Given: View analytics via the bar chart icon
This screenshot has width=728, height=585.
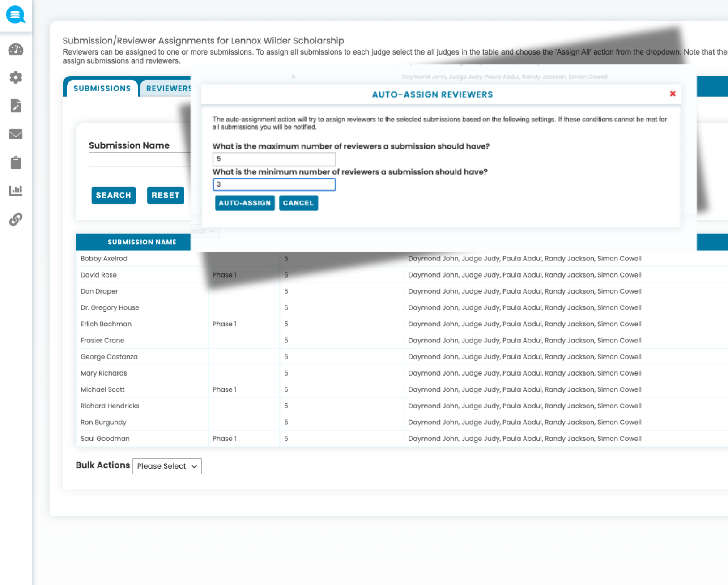Looking at the screenshot, I should pyautogui.click(x=16, y=190).
